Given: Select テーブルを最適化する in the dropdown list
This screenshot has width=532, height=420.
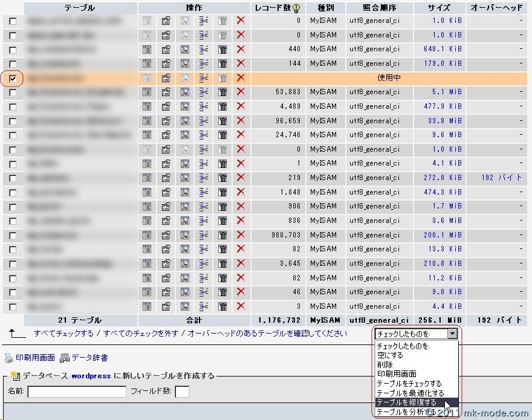Looking at the screenshot, I should [410, 393].
